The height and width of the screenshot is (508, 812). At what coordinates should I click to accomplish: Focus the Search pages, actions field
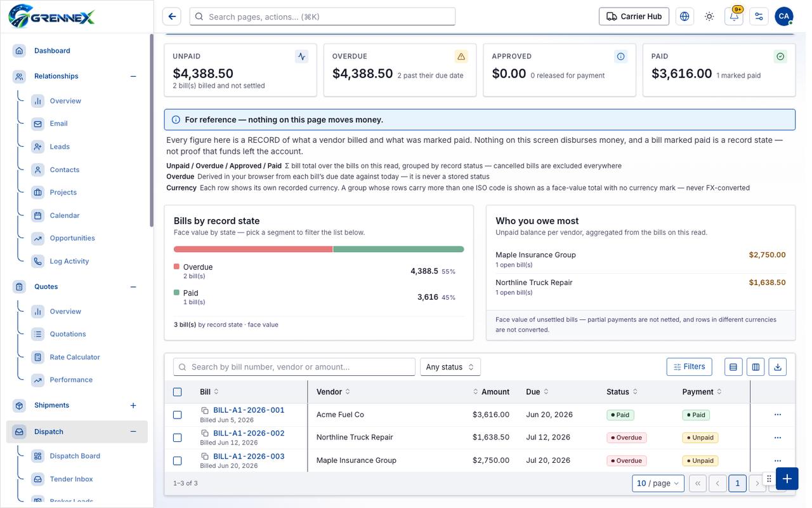coord(323,17)
